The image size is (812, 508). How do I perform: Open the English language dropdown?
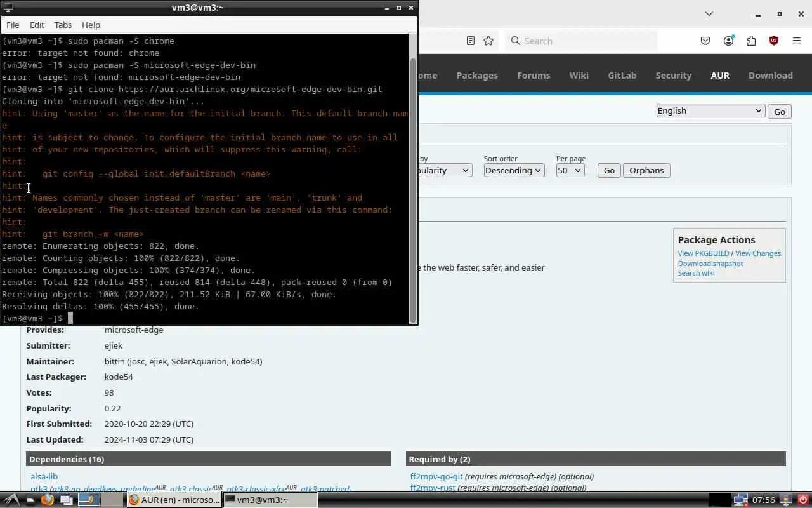(x=710, y=110)
